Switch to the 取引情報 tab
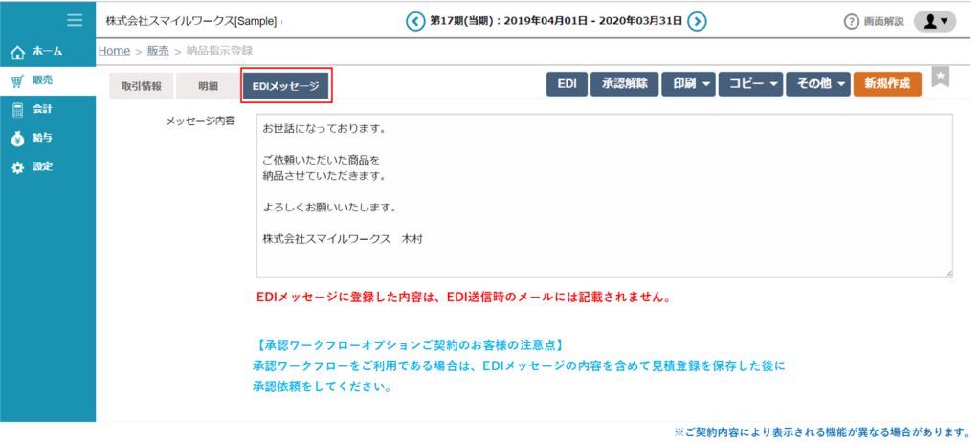The width and height of the screenshot is (980, 442). 142,86
